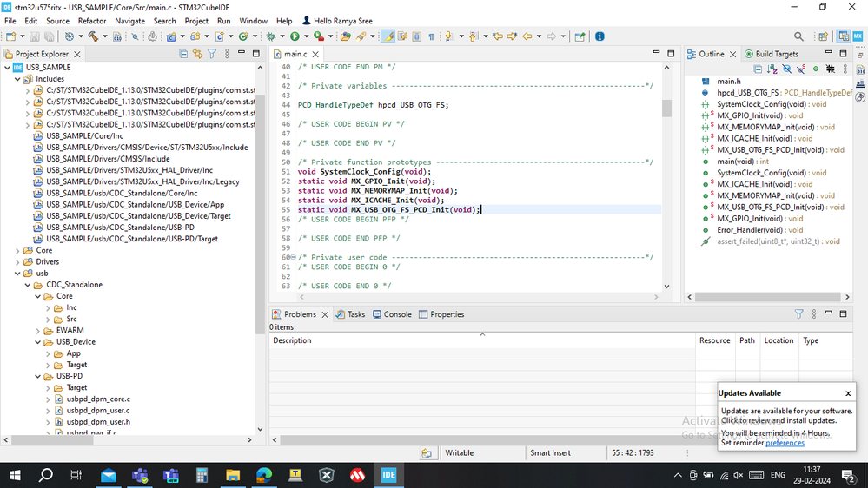The height and width of the screenshot is (488, 868).
Task: Click the preferences link in Updates popup
Action: pyautogui.click(x=785, y=443)
